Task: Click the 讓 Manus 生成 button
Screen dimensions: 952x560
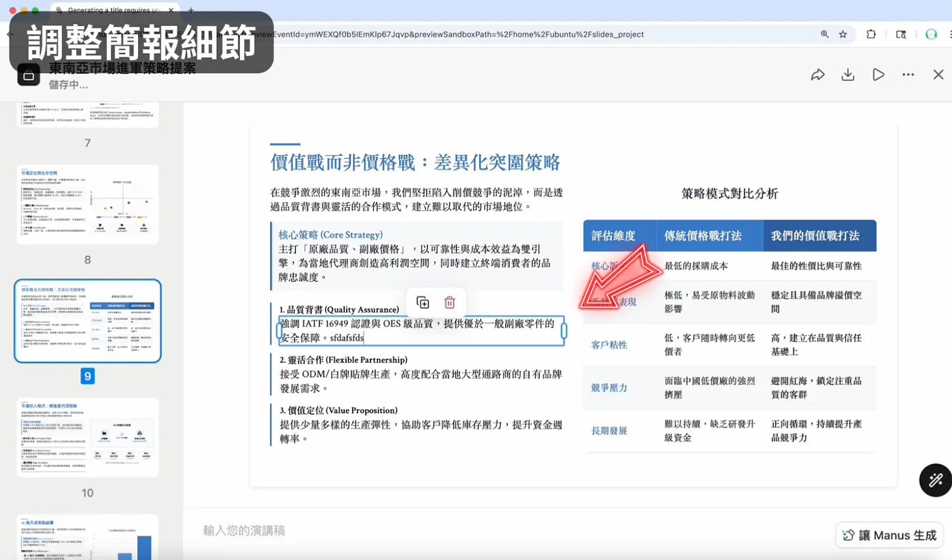Action: tap(889, 536)
